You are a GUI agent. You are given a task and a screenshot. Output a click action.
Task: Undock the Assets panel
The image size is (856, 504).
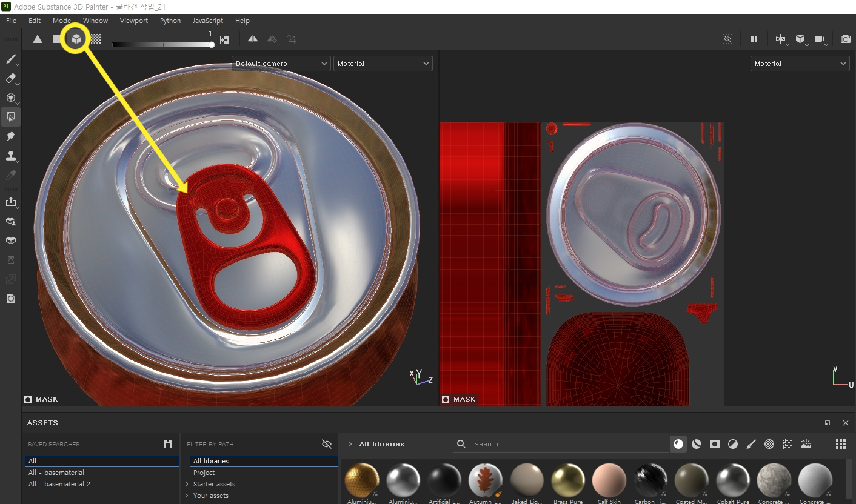tap(828, 423)
